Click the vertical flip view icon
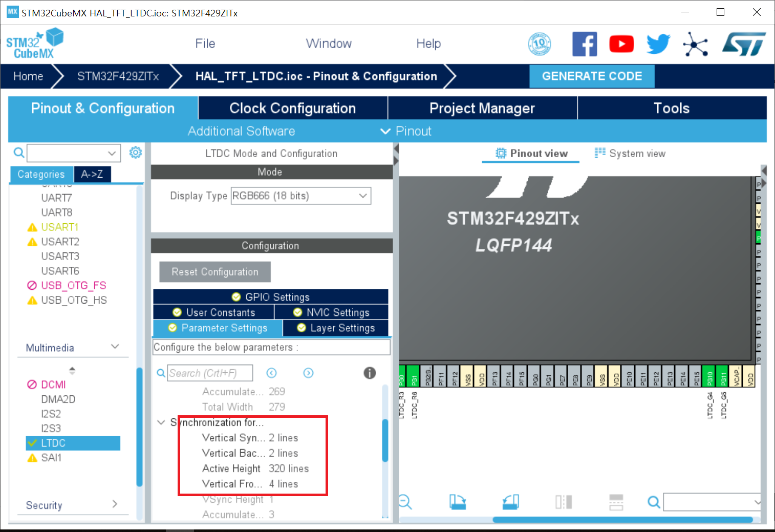Viewport: 775px width, 532px height. [x=564, y=502]
